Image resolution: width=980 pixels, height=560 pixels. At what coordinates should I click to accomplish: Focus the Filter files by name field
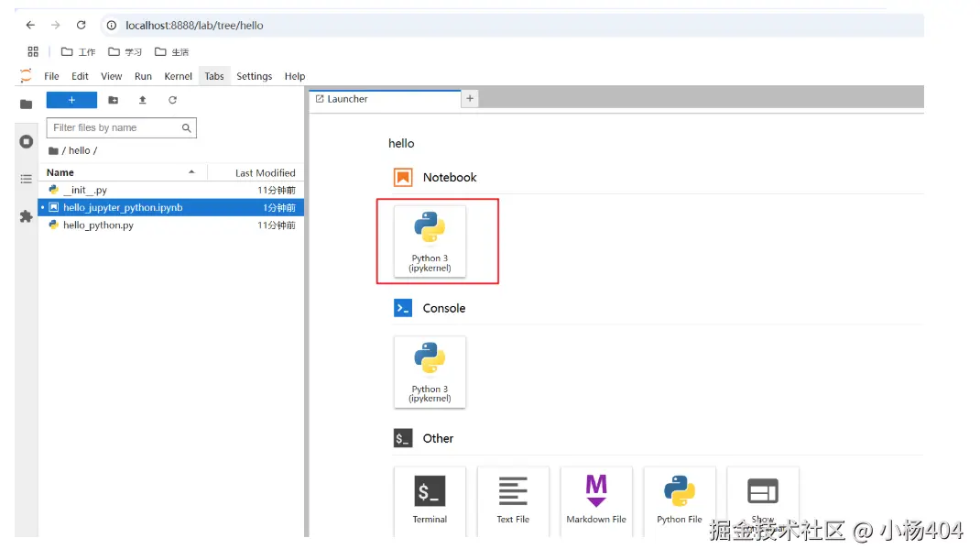121,127
